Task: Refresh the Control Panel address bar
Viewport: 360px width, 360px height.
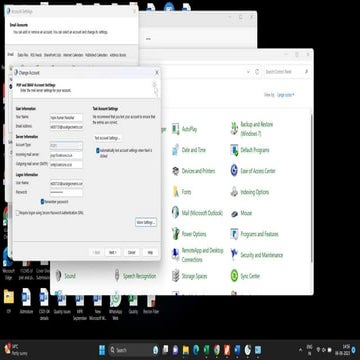Action: [x=257, y=72]
